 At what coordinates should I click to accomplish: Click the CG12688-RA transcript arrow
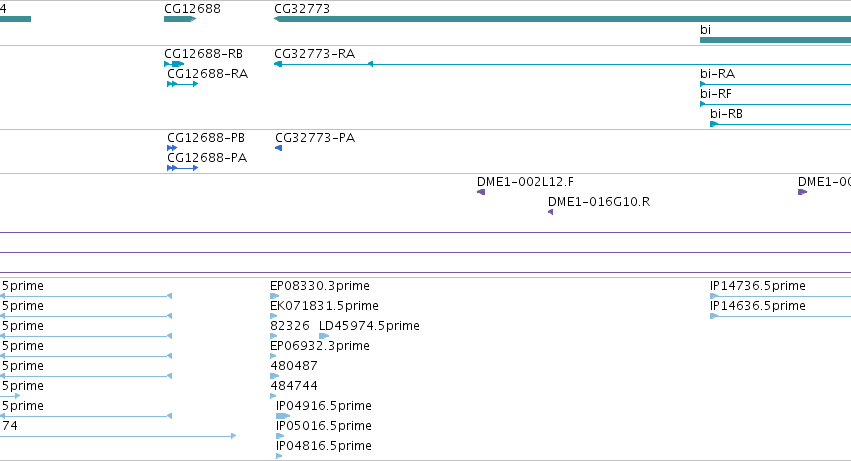click(x=182, y=84)
